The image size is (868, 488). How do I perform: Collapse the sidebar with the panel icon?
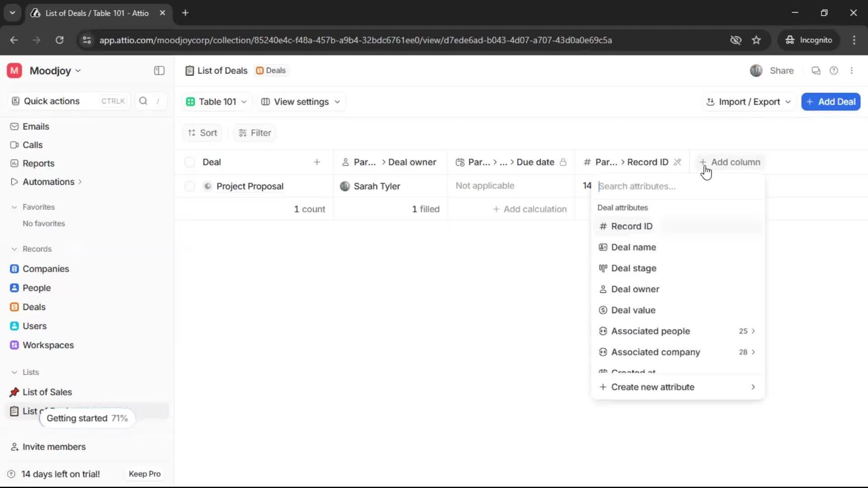pos(159,70)
